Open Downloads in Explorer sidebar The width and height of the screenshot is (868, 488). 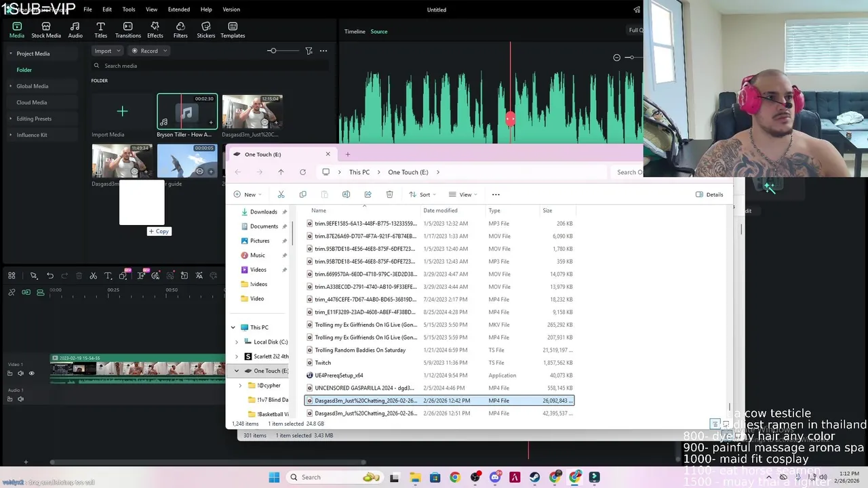click(x=263, y=212)
